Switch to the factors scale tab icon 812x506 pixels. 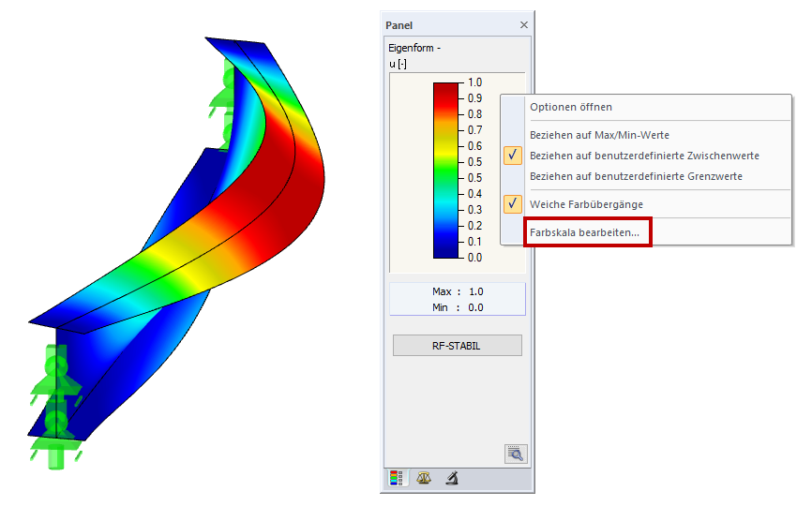(424, 478)
